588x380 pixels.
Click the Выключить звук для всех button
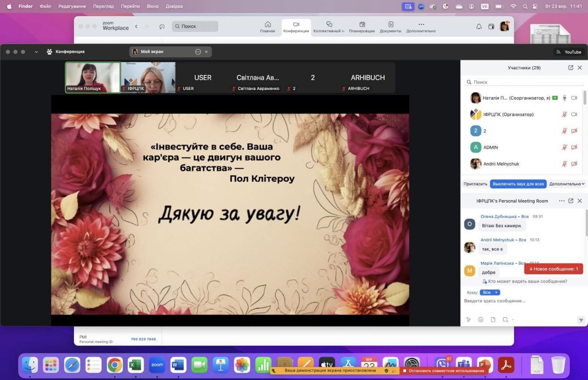[x=518, y=184]
